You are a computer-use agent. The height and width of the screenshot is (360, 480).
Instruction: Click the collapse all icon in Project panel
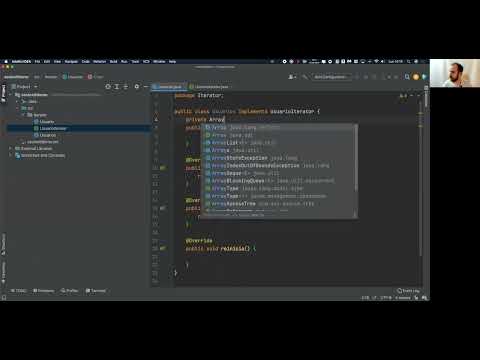coord(126,87)
